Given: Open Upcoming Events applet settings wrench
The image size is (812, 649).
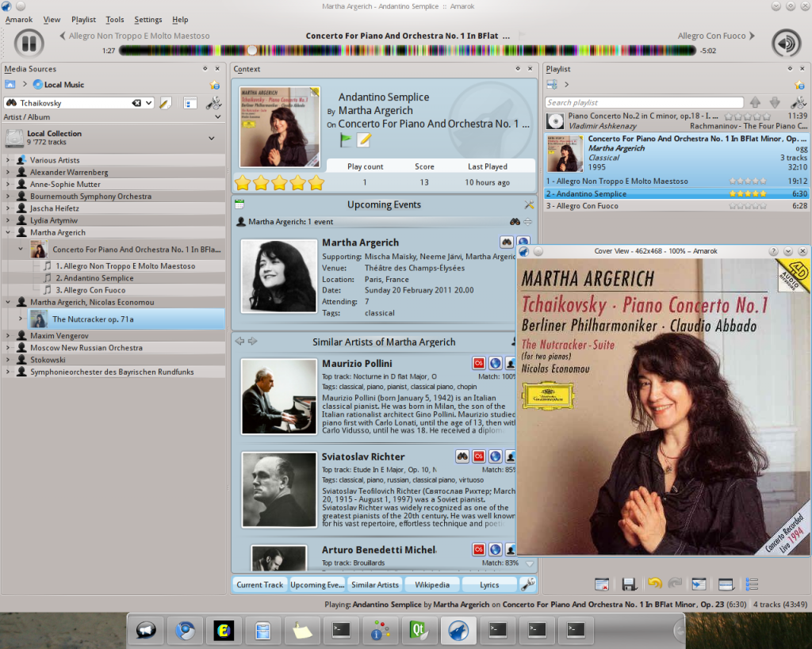Looking at the screenshot, I should [x=529, y=205].
